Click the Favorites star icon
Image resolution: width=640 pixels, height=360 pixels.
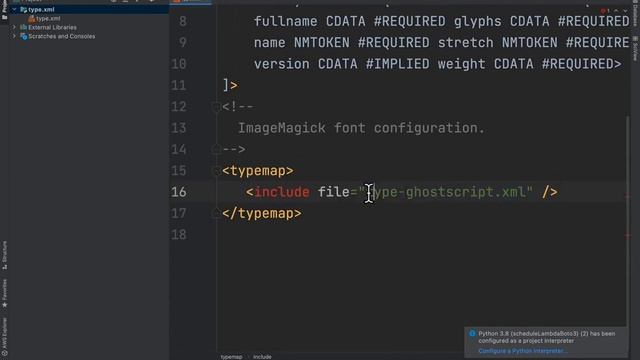4,304
